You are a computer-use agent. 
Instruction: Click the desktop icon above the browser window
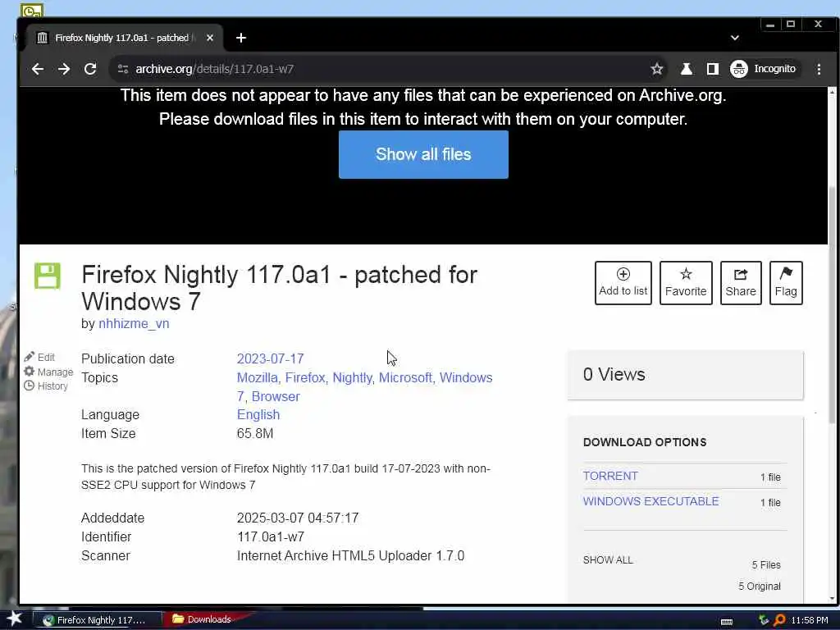[32, 10]
